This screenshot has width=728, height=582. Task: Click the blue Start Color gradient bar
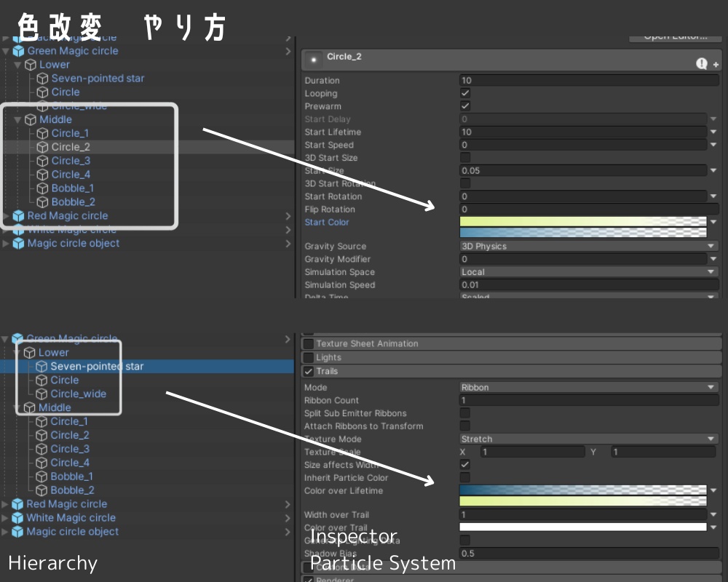pos(583,233)
